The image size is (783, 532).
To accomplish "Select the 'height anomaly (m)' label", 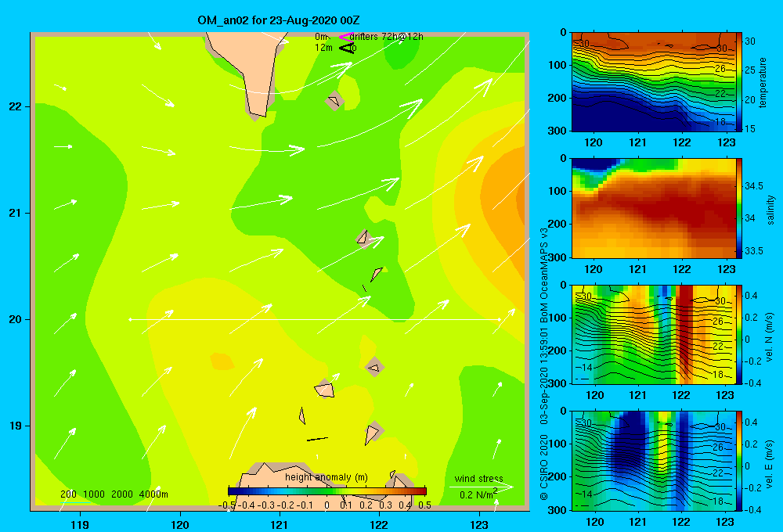I will (327, 477).
